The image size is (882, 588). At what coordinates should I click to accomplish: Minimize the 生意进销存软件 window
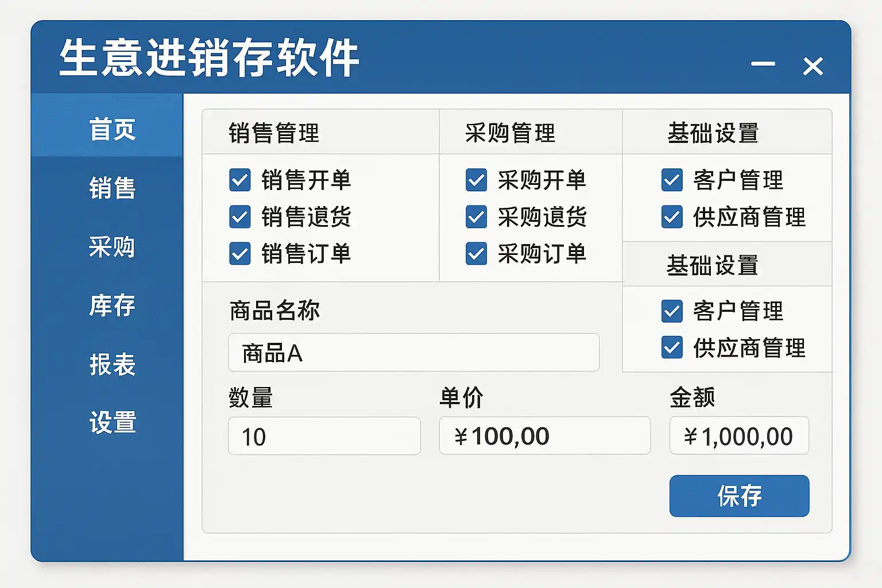click(763, 64)
